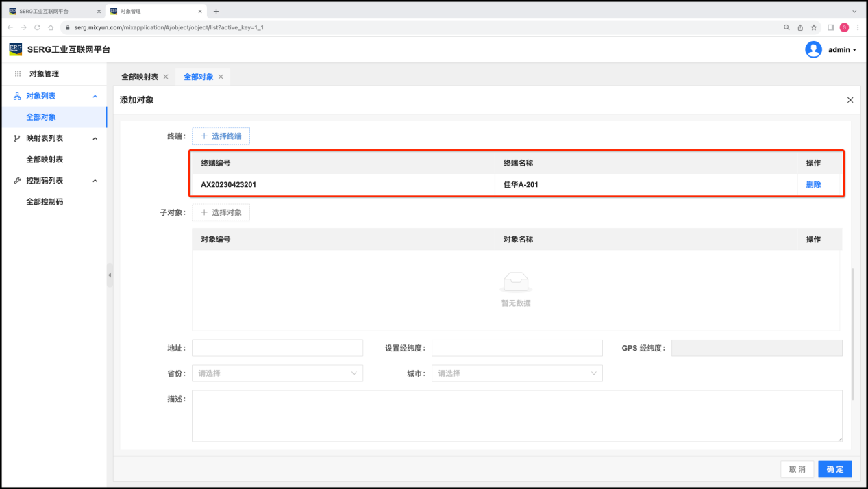Delete terminal AX20230423201 via 删除 link
Viewport: 868px width, 489px height.
(x=813, y=184)
